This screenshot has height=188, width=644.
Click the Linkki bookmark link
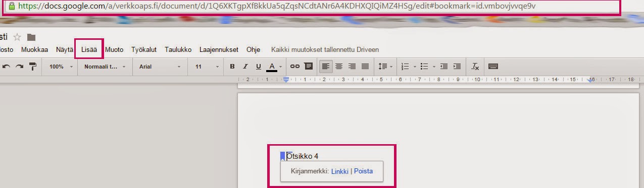(340, 171)
